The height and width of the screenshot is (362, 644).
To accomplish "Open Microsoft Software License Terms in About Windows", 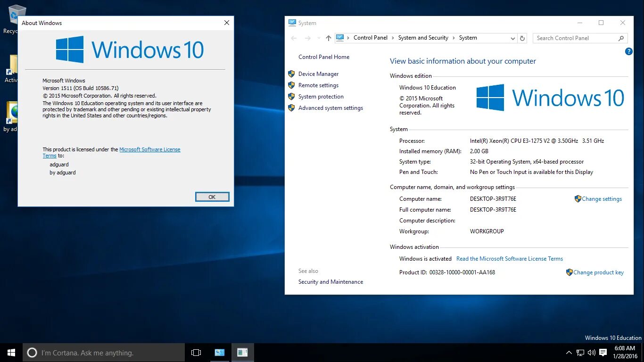I will click(149, 149).
